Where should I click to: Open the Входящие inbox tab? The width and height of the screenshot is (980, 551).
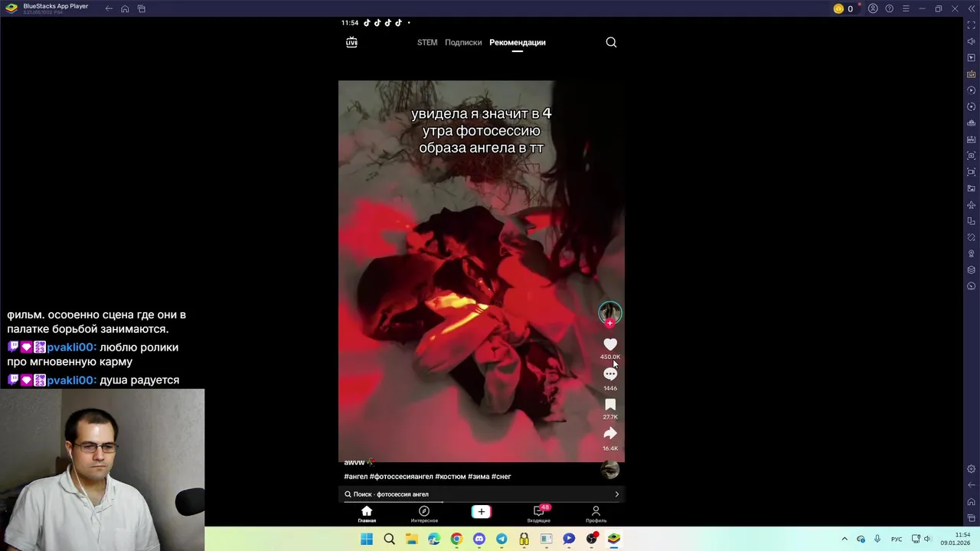[539, 514]
